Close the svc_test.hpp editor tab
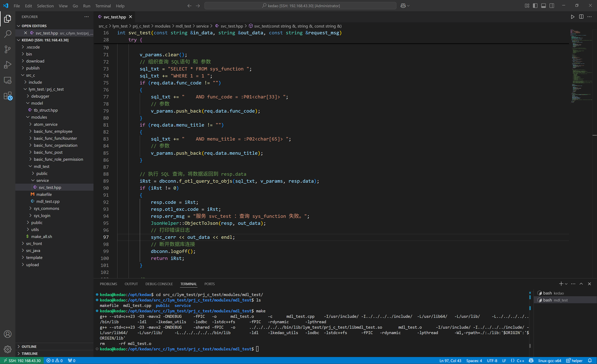Screen dimensions: 597x364 tap(131, 17)
